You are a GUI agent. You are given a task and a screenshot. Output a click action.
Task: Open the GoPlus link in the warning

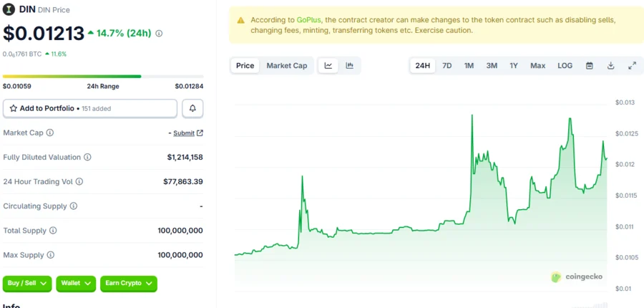(308, 19)
